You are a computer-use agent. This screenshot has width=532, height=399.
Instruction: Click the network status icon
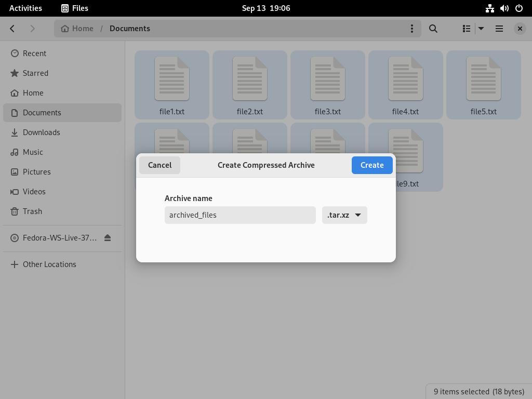489,8
